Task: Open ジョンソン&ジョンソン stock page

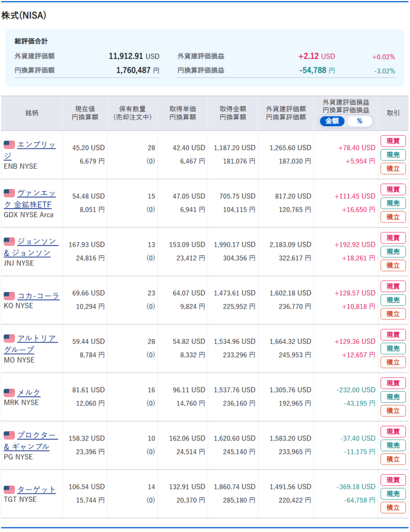Action: click(31, 247)
